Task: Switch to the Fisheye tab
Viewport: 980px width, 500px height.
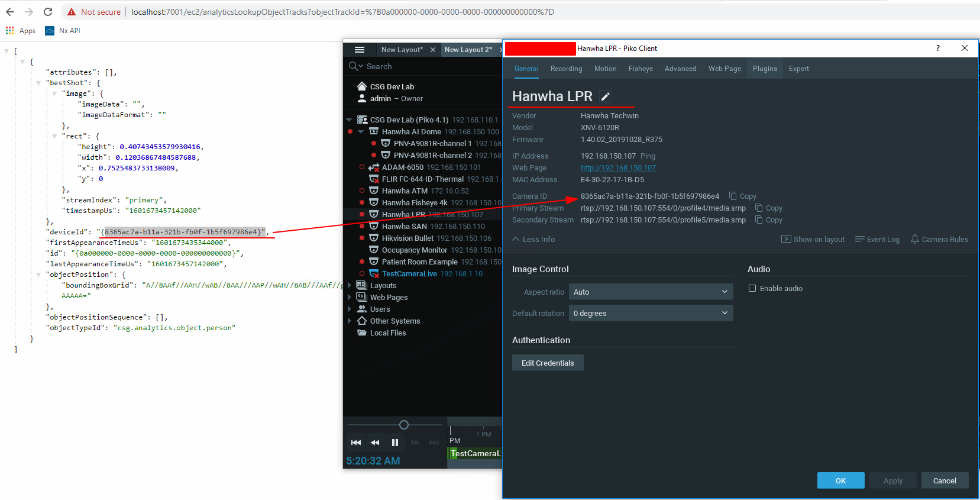Action: (x=641, y=69)
